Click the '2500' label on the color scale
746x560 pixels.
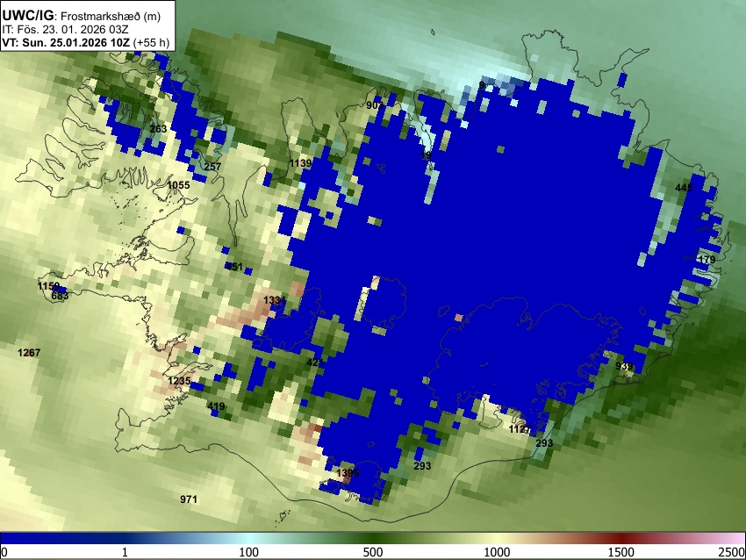[x=732, y=552]
